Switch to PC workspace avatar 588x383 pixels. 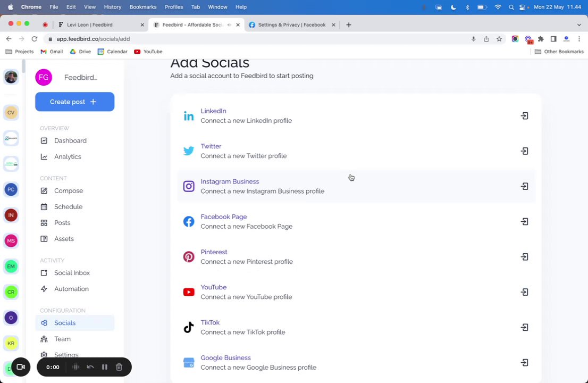coord(11,189)
